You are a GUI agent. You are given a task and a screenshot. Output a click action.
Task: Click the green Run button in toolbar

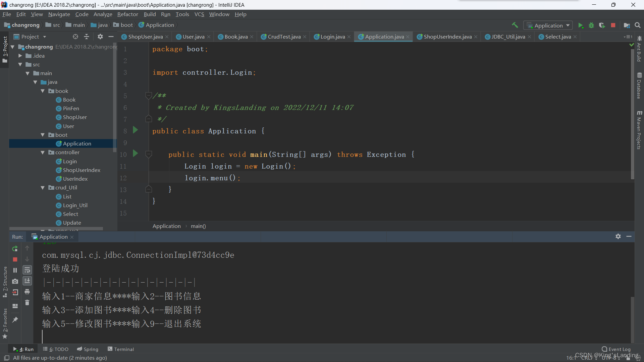click(x=581, y=25)
